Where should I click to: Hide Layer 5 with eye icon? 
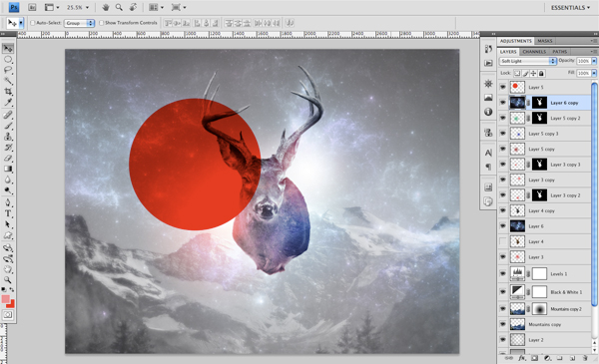point(503,87)
